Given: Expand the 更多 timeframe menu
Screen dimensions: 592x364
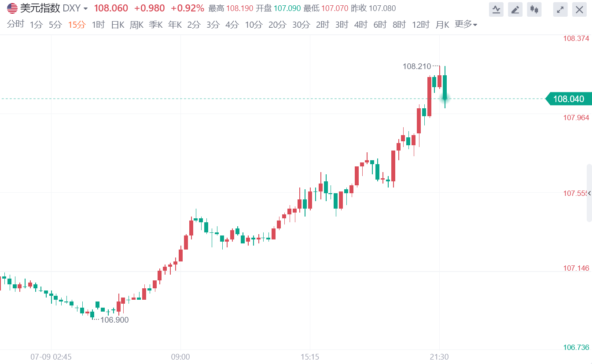Looking at the screenshot, I should [466, 25].
